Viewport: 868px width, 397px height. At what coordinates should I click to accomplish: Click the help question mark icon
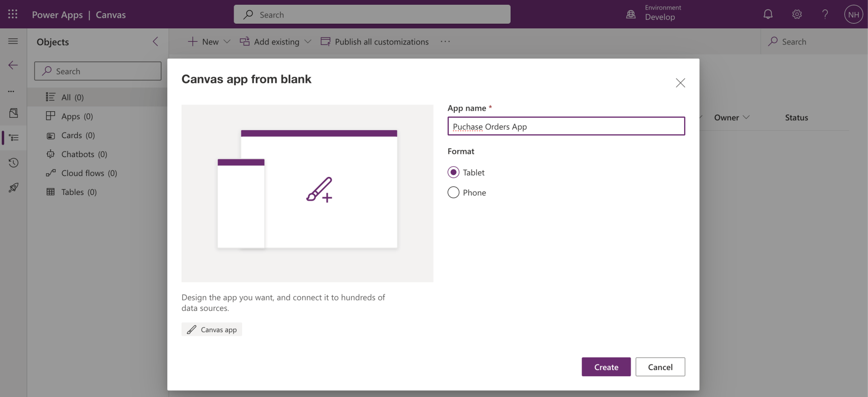coord(825,14)
